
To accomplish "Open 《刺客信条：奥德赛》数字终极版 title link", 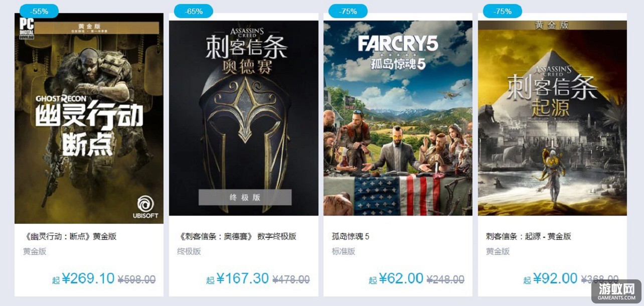I will [237, 236].
